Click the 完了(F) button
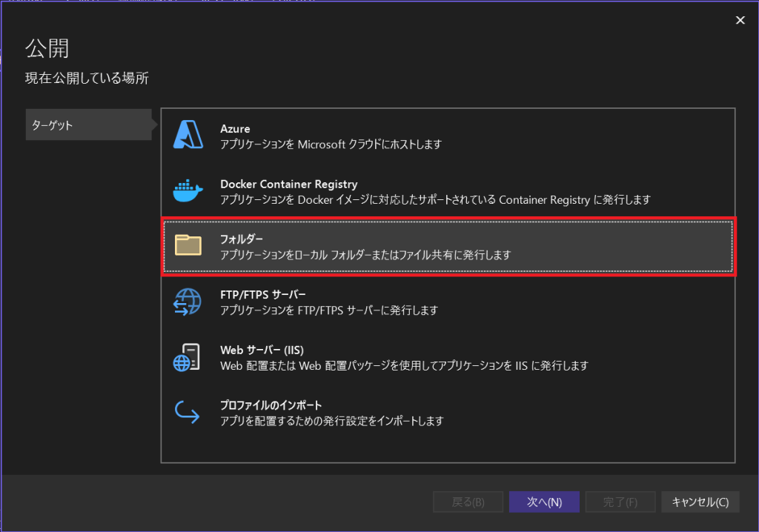This screenshot has height=532, width=759. pos(620,502)
